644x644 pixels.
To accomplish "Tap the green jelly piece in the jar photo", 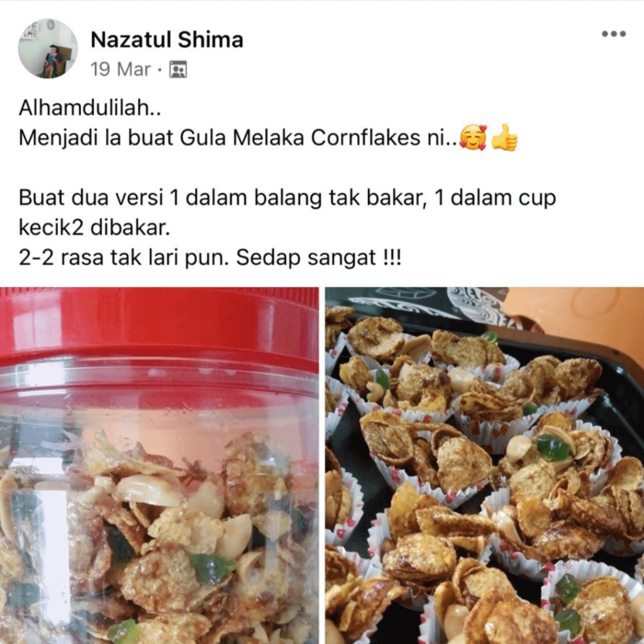I will tap(212, 568).
